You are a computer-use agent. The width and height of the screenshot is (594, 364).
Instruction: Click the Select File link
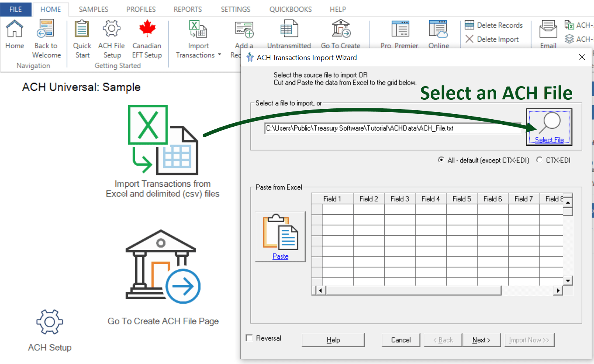tap(549, 139)
